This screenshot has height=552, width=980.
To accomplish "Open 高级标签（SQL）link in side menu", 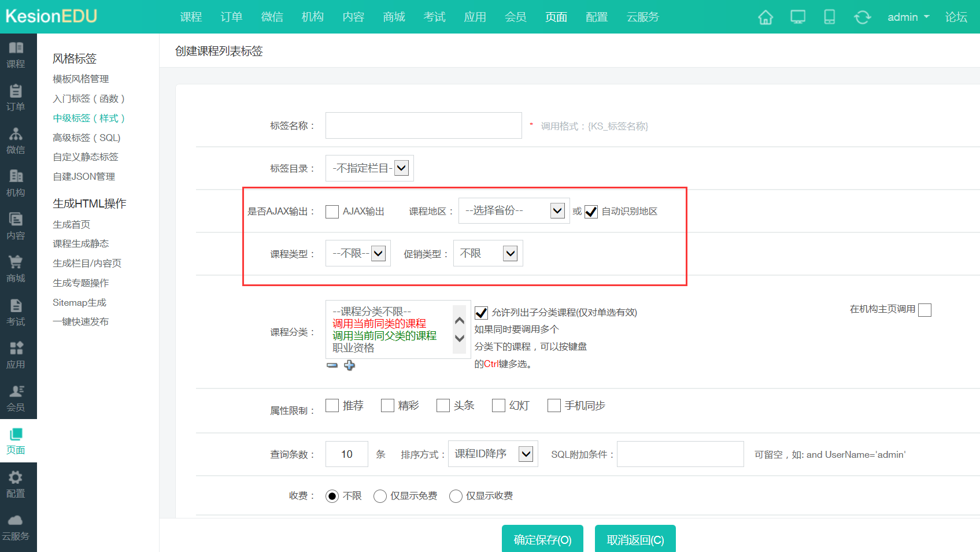I will tap(87, 138).
